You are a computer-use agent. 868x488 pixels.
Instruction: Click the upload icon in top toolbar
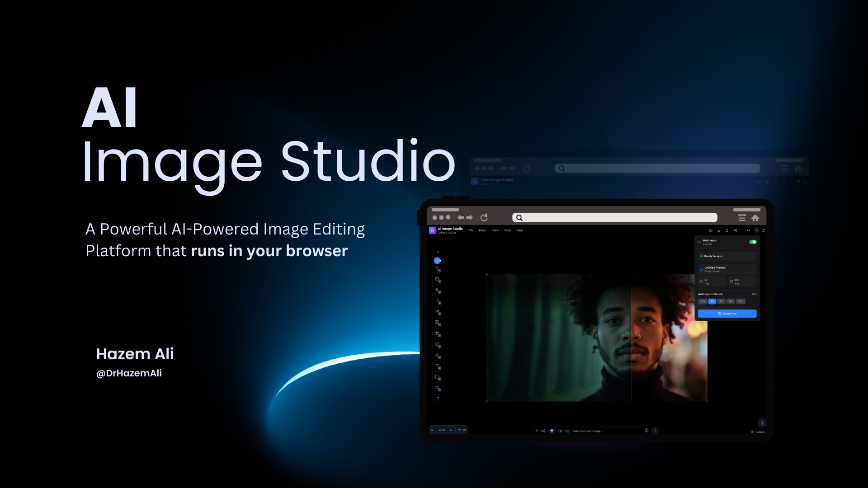pyautogui.click(x=727, y=230)
